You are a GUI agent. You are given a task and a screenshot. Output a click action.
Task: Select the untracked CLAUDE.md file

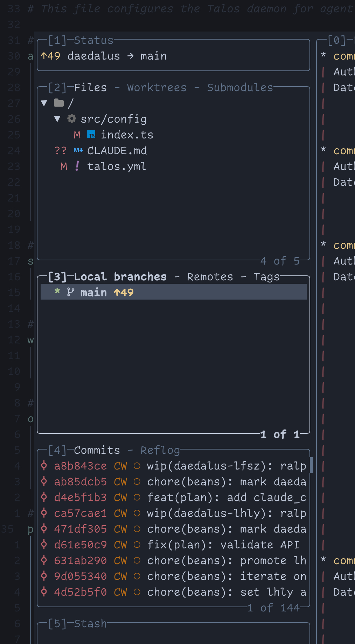tap(117, 151)
